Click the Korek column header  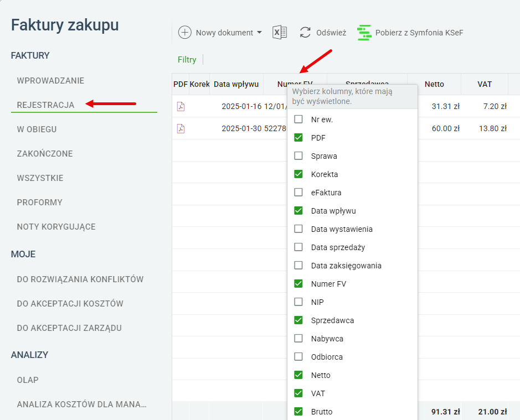click(x=199, y=84)
